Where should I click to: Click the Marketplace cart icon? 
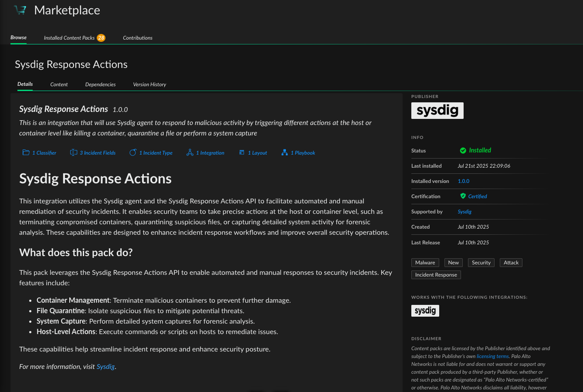point(20,10)
